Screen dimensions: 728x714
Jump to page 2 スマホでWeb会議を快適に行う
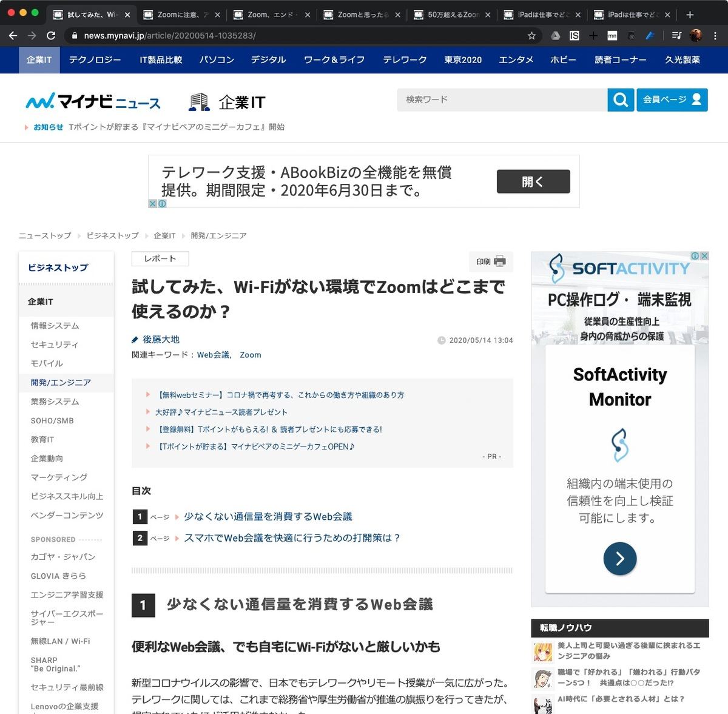[292, 538]
